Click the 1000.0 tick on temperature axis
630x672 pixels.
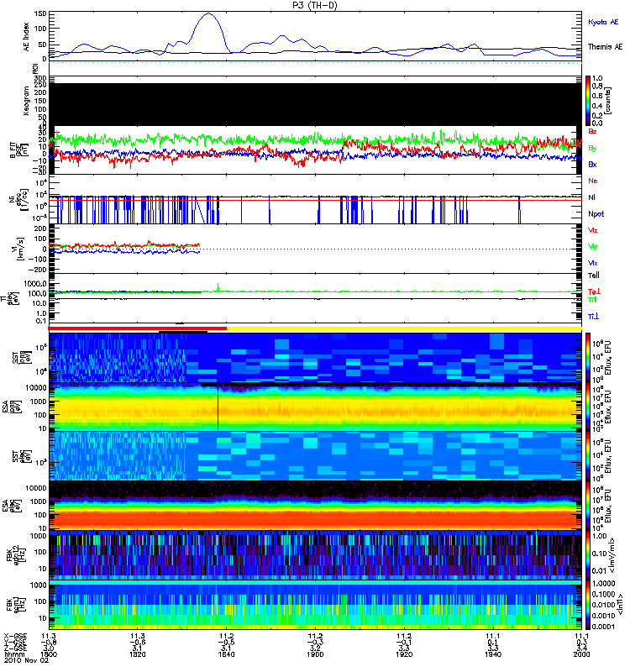pos(35,284)
